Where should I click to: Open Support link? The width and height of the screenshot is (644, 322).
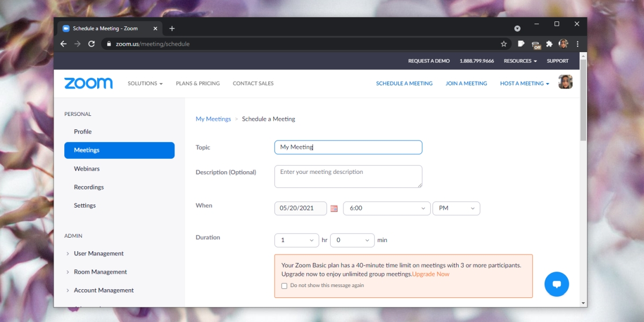pyautogui.click(x=558, y=61)
